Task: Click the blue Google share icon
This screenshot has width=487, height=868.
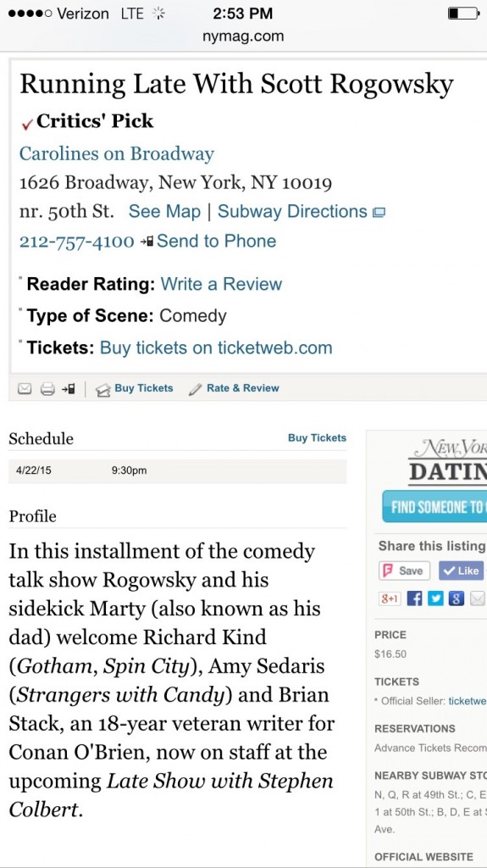Action: coord(456,598)
